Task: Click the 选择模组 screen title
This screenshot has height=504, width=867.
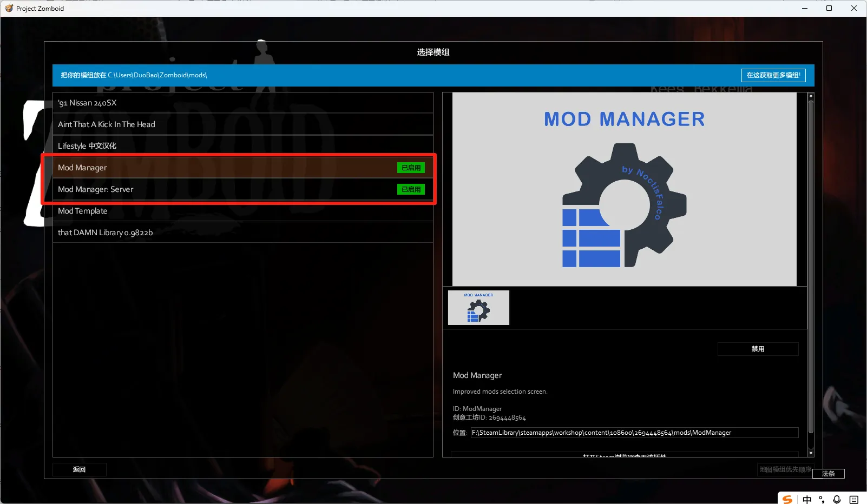Action: point(433,52)
